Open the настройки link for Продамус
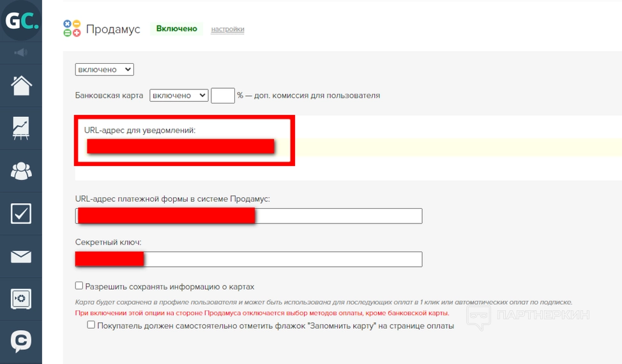622x364 pixels. coord(228,29)
